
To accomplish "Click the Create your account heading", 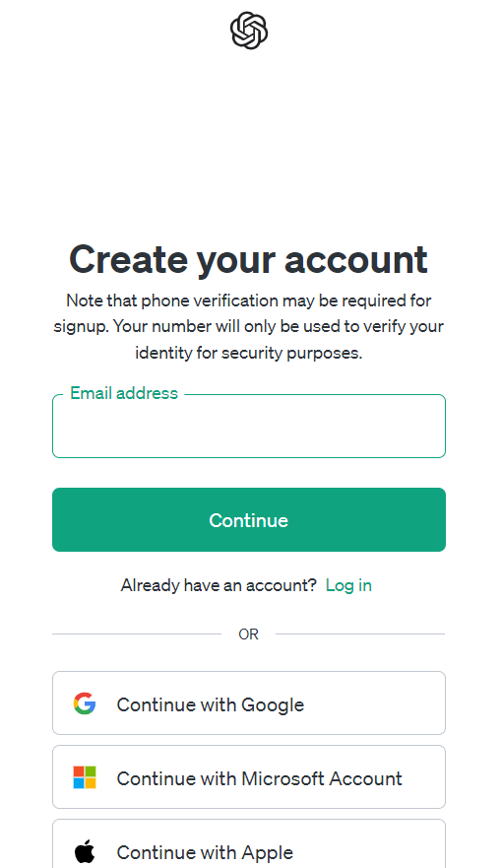I will [x=249, y=259].
